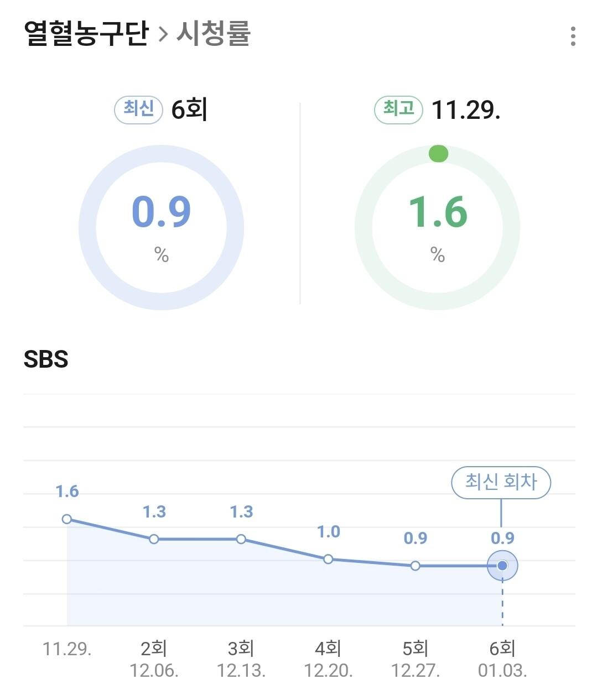Click the blue 0.9% latest rating ring
Image resolution: width=597 pixels, height=700 pixels.
(x=161, y=227)
